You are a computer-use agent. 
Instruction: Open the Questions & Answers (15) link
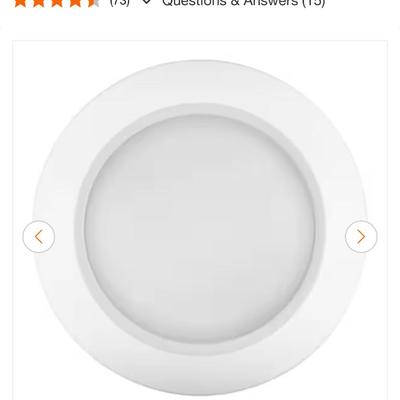point(243,3)
